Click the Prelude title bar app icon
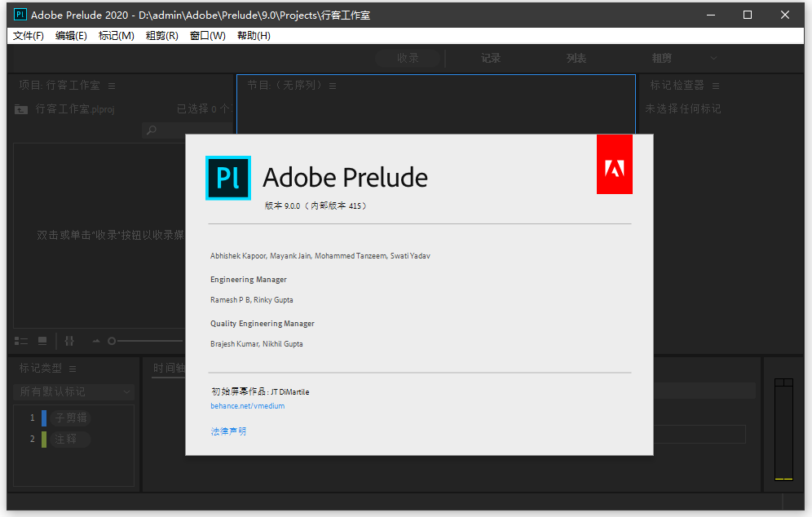This screenshot has width=812, height=517. [x=20, y=15]
